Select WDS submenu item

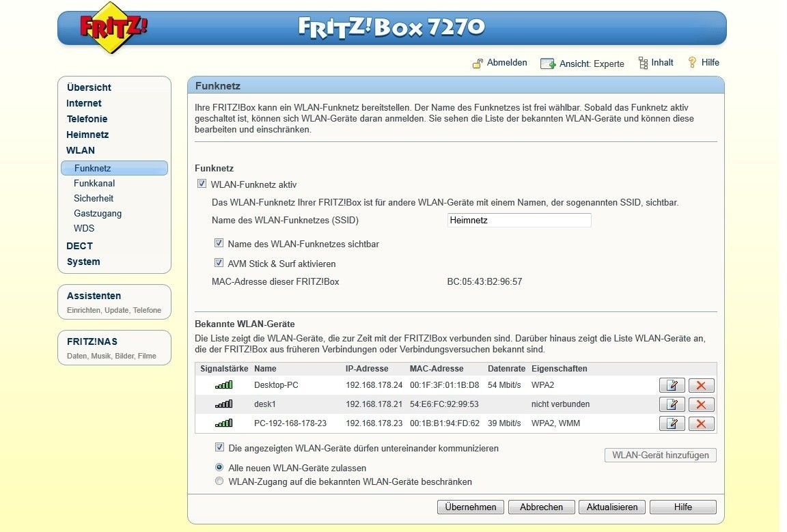click(84, 228)
